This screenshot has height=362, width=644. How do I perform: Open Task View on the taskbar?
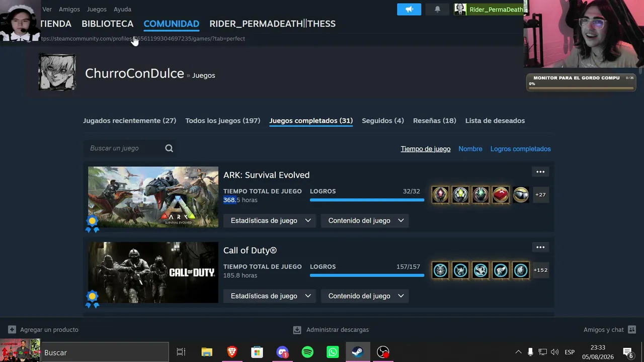tap(181, 352)
